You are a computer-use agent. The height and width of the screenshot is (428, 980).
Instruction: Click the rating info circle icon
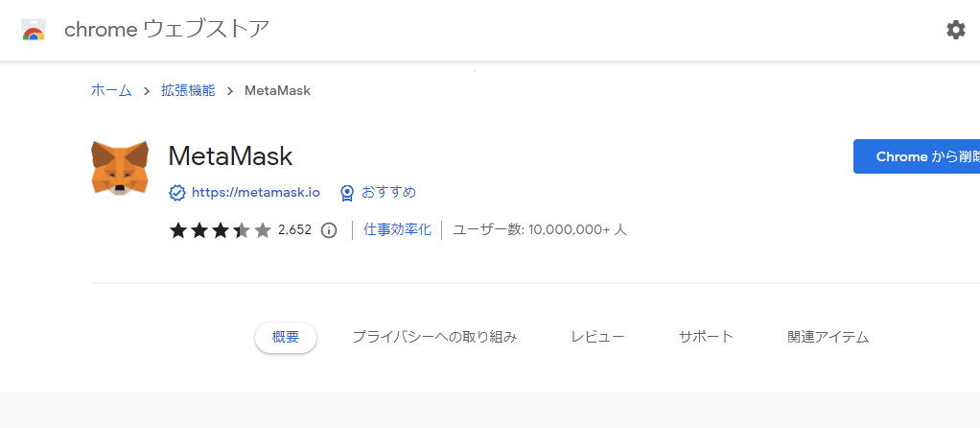(329, 230)
